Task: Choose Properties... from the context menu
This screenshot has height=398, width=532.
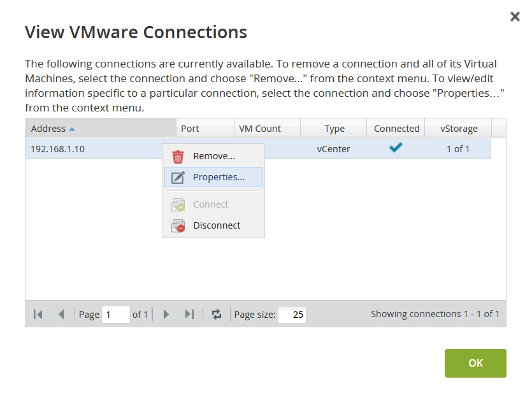Action: click(x=213, y=177)
